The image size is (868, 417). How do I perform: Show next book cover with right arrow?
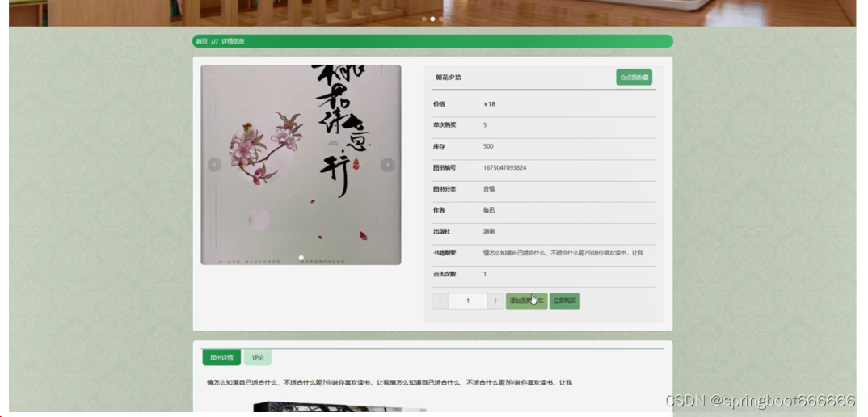pos(387,165)
